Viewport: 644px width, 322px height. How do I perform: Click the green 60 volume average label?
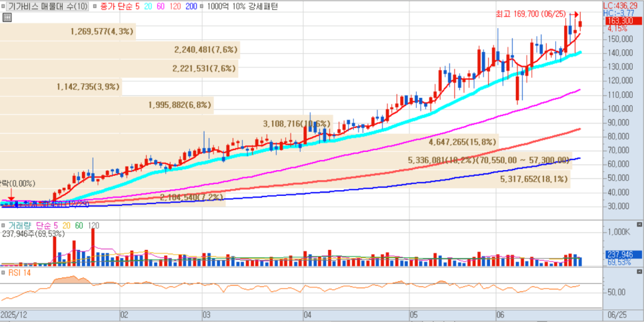79,225
